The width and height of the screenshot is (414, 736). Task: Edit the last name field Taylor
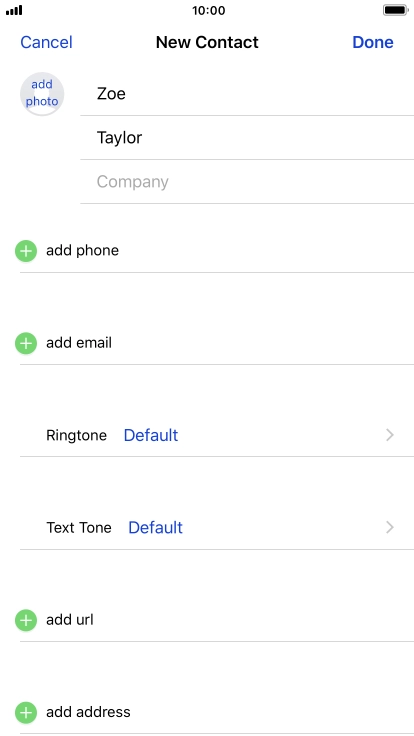coord(247,138)
